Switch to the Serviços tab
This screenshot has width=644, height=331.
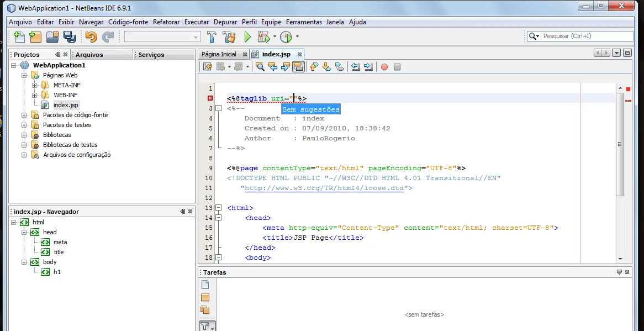pos(151,55)
